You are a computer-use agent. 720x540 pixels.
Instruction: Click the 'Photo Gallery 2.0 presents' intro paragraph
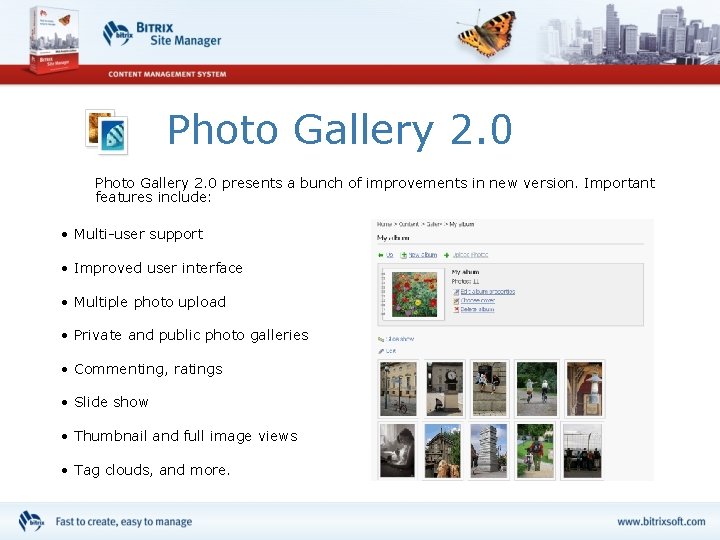[375, 190]
